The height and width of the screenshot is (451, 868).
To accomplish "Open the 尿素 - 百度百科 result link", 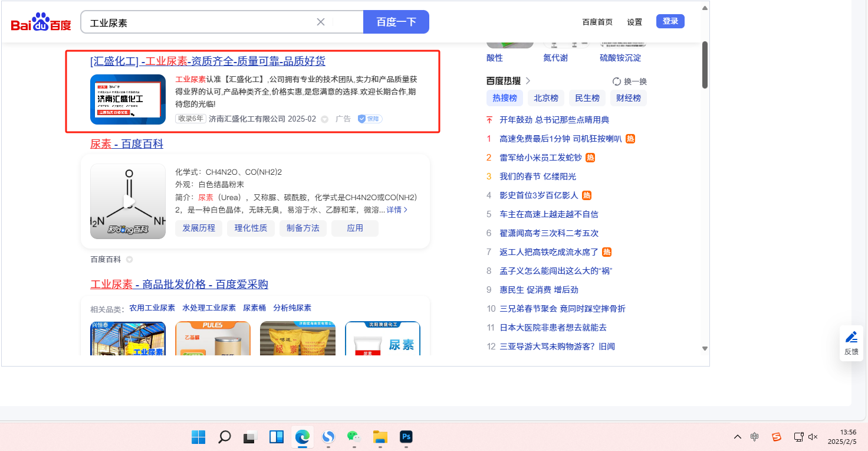I will [127, 144].
